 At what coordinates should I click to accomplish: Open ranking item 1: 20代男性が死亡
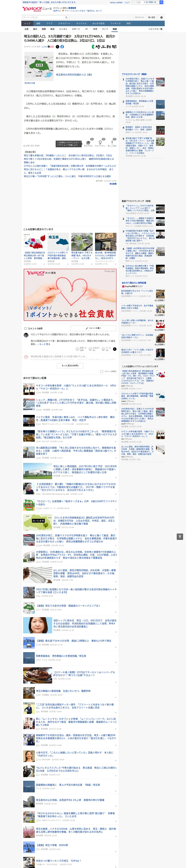pyautogui.click(x=140, y=86)
